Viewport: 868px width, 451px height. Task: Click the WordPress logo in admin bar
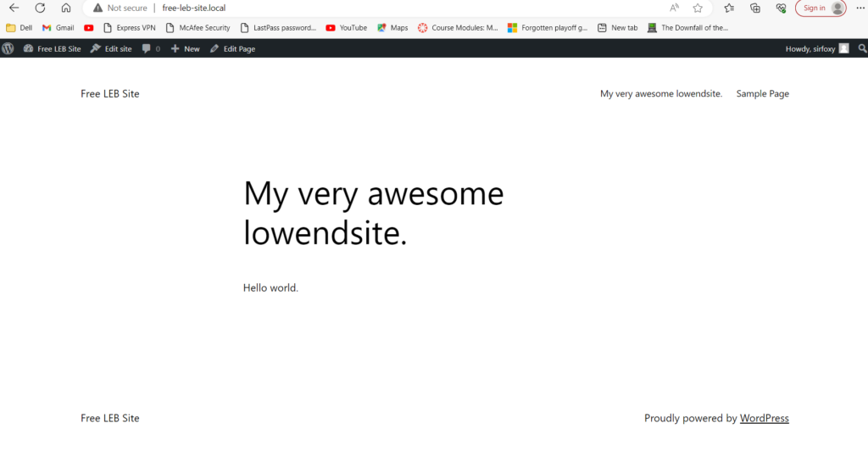click(8, 49)
